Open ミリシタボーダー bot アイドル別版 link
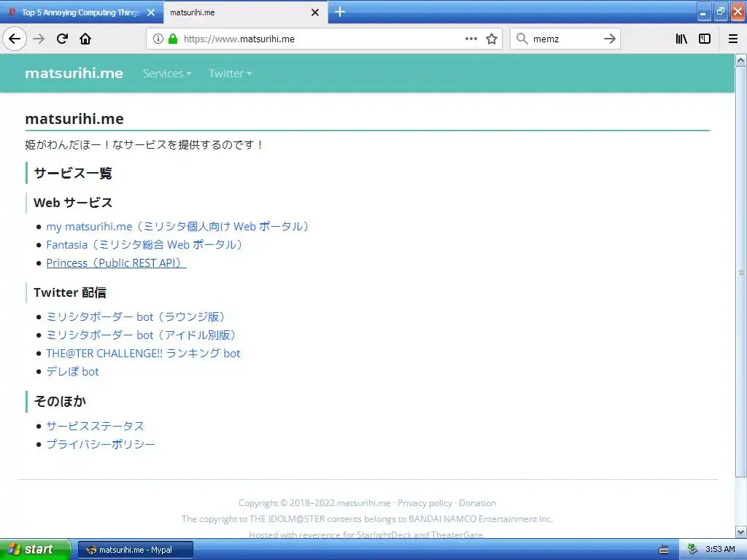 coord(141,335)
